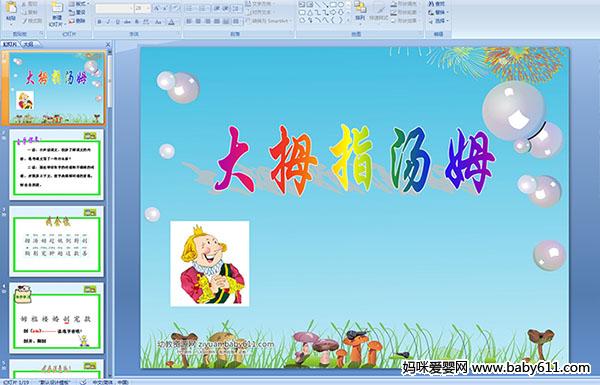
Task: Select the second slide thumbnail
Action: pos(57,165)
